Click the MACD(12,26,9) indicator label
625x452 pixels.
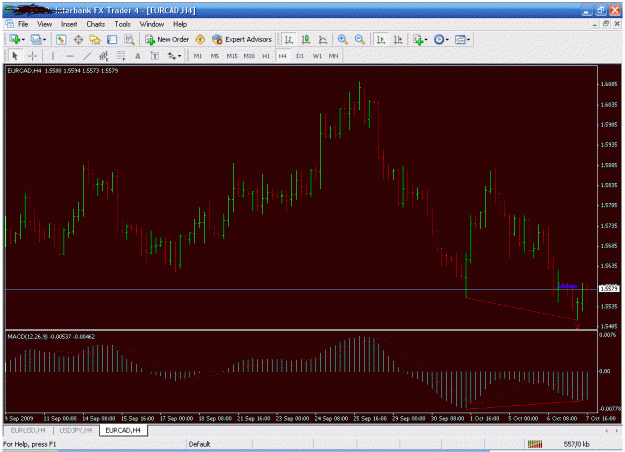tap(28, 337)
